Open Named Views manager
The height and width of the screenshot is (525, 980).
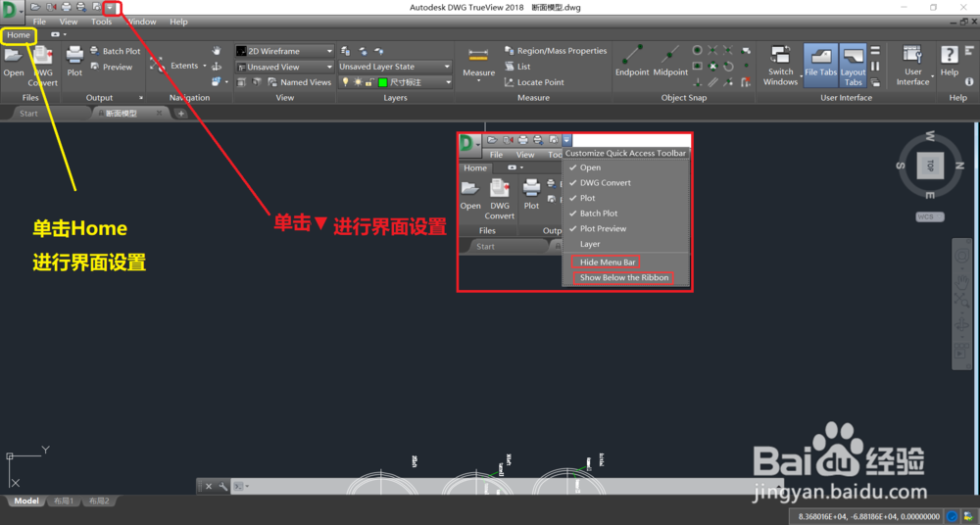click(x=299, y=82)
